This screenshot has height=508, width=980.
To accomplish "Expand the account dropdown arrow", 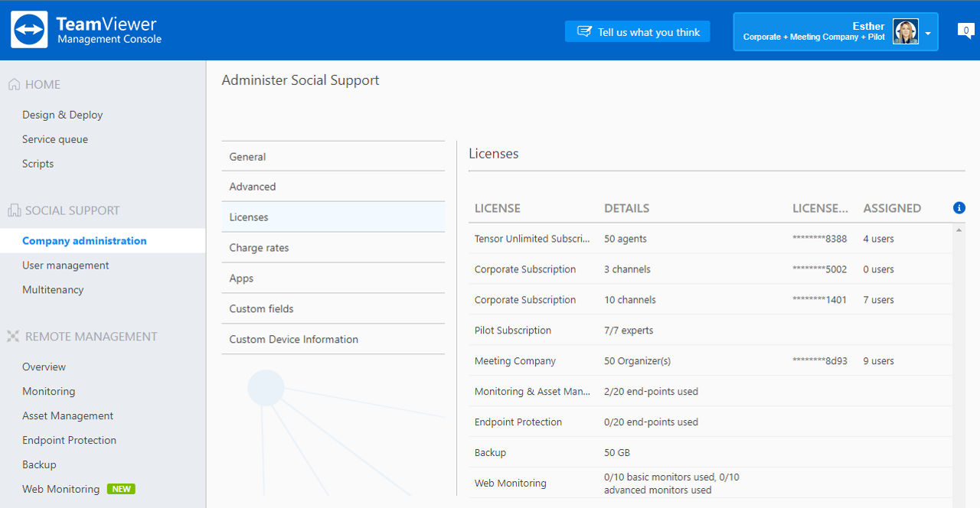I will [x=928, y=34].
